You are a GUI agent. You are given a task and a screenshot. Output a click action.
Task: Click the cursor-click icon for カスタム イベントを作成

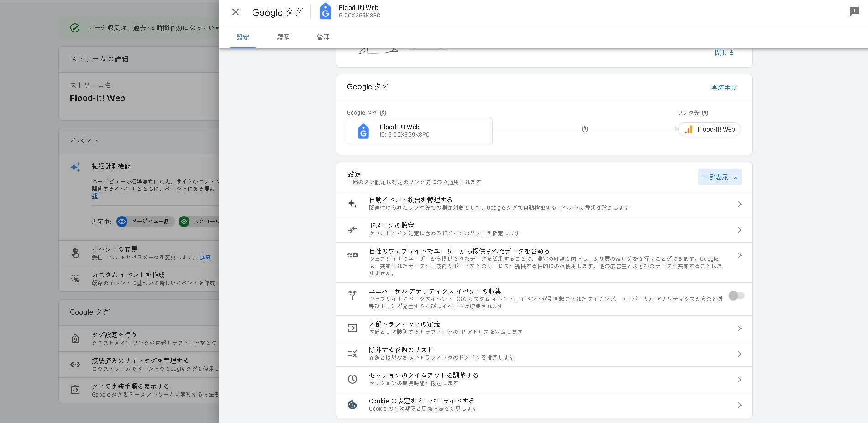(75, 278)
